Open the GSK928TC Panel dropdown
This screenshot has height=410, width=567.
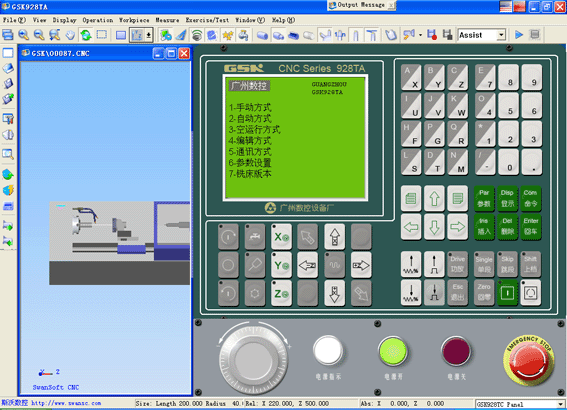click(560, 404)
